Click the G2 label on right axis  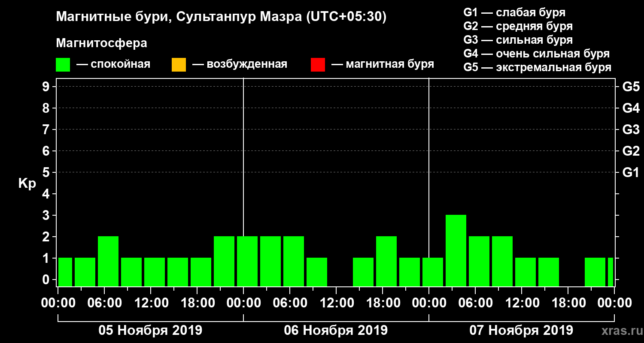tap(631, 151)
